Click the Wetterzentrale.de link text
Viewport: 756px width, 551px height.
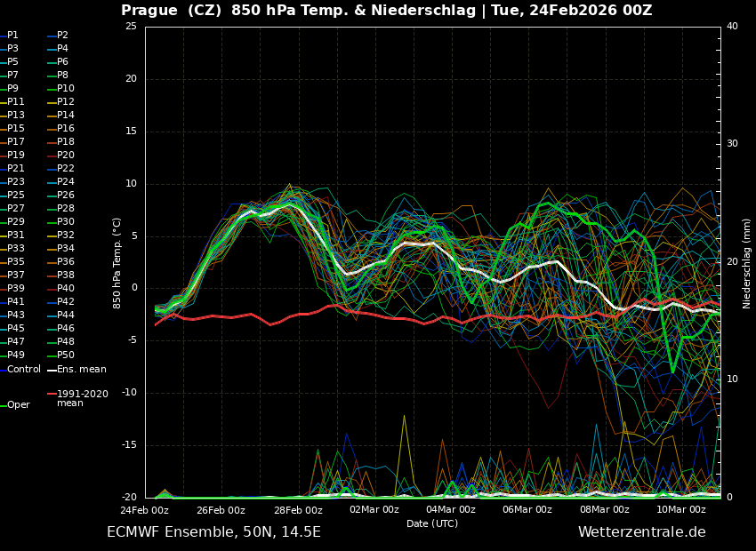pyautogui.click(x=641, y=532)
